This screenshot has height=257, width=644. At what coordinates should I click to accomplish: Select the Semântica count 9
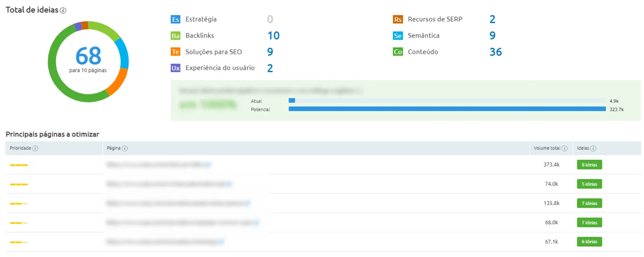pyautogui.click(x=492, y=36)
